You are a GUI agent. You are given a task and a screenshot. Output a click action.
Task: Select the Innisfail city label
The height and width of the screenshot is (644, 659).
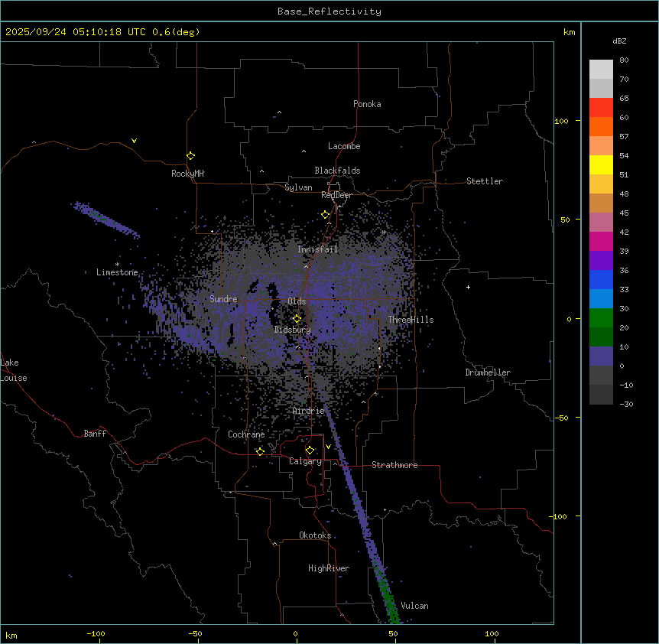pos(317,249)
